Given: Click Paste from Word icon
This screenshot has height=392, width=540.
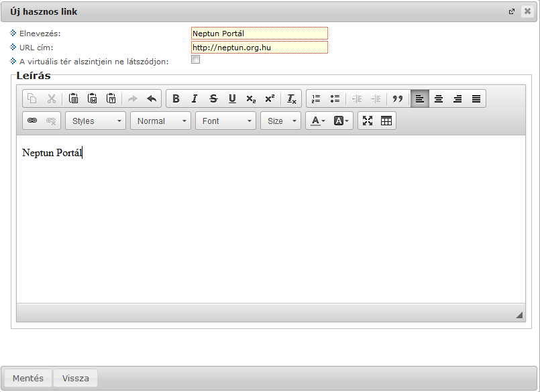Looking at the screenshot, I should (92, 99).
